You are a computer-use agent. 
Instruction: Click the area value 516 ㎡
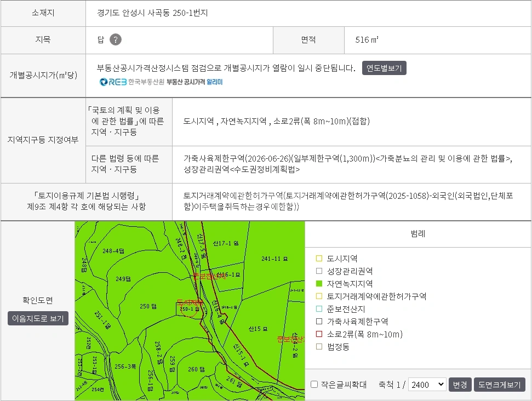pyautogui.click(x=367, y=39)
